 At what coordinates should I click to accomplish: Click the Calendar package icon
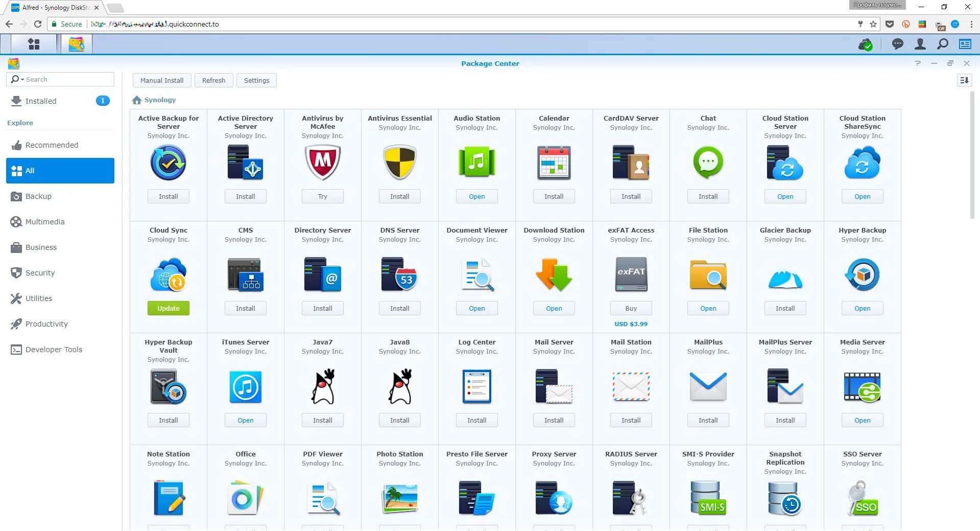[554, 163]
